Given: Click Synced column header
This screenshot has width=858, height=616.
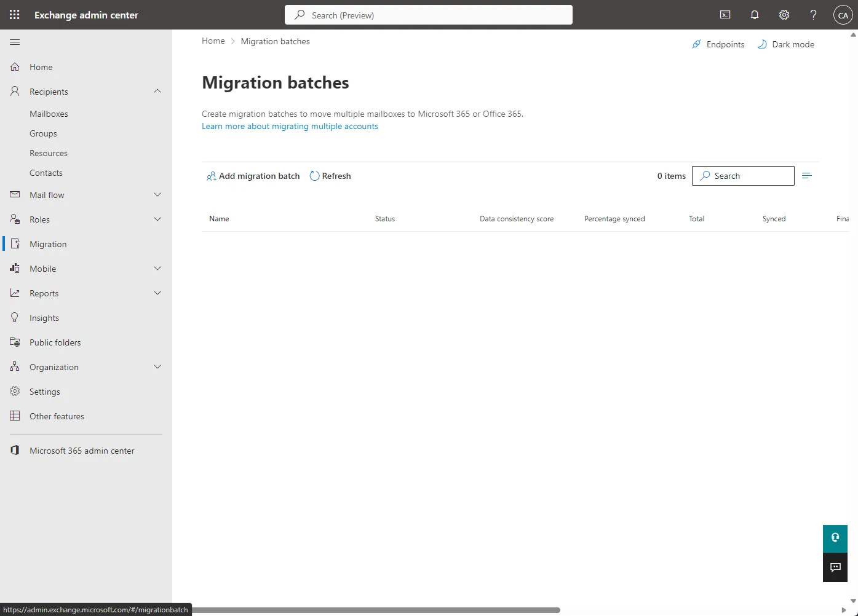Looking at the screenshot, I should [x=774, y=219].
